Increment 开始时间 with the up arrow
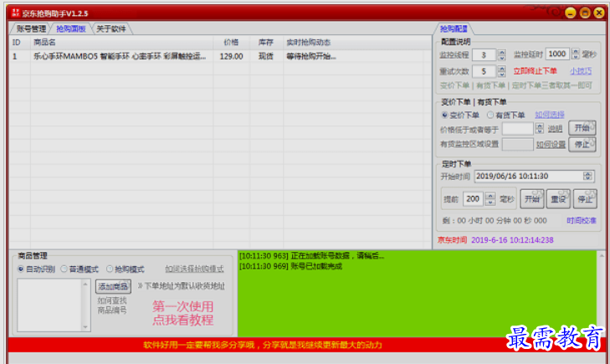 [x=587, y=173]
